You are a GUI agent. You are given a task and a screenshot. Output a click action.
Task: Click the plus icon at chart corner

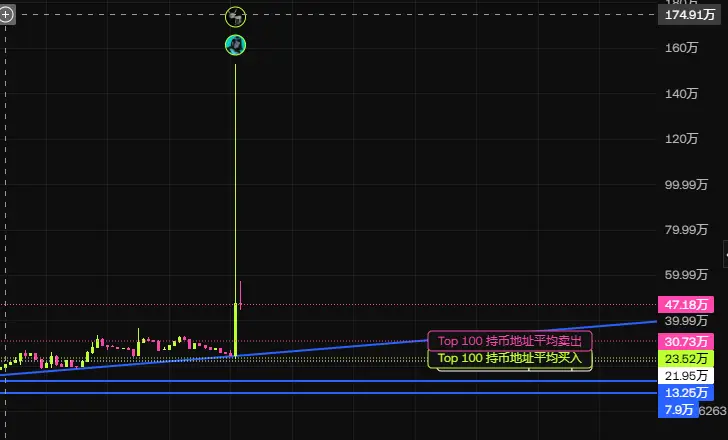tap(6, 14)
